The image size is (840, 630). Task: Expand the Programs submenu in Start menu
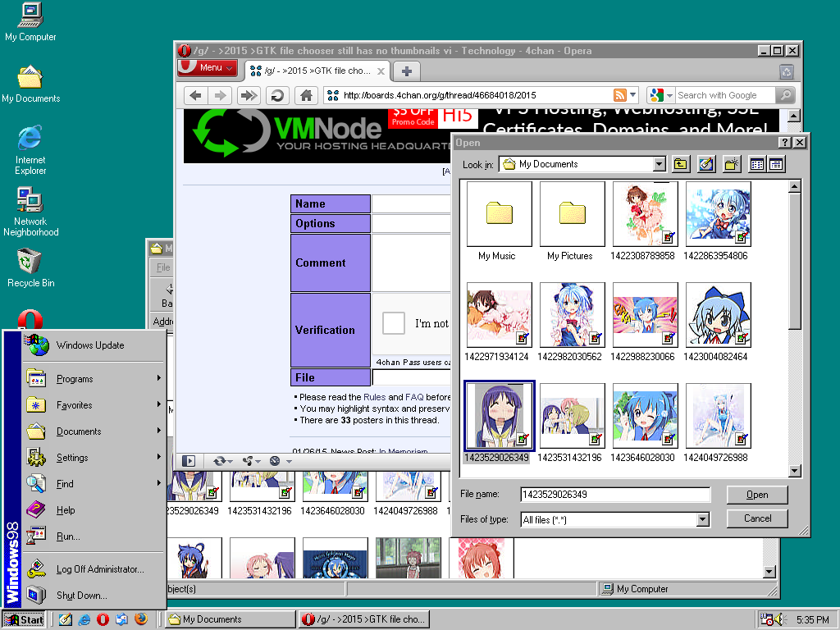coord(94,379)
